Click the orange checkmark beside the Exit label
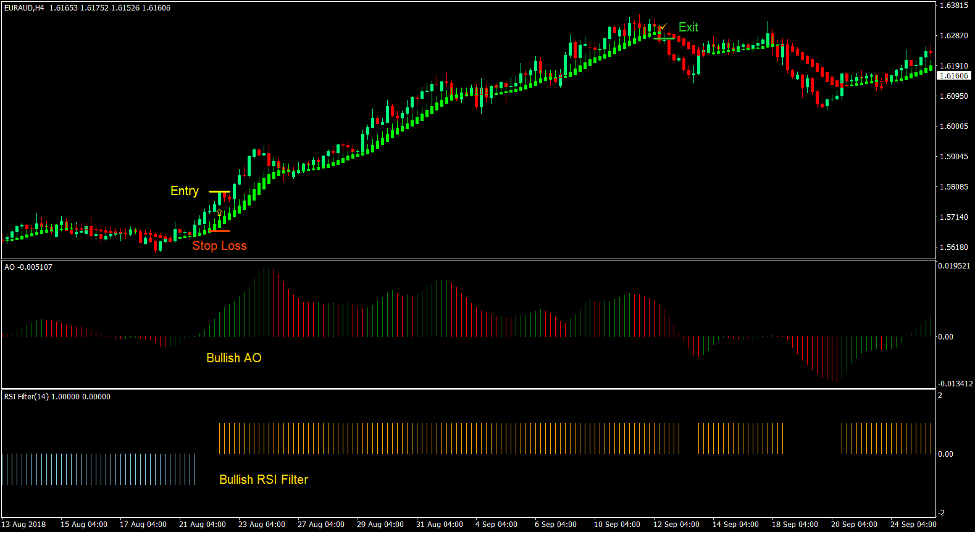Image resolution: width=977 pixels, height=533 pixels. (662, 27)
